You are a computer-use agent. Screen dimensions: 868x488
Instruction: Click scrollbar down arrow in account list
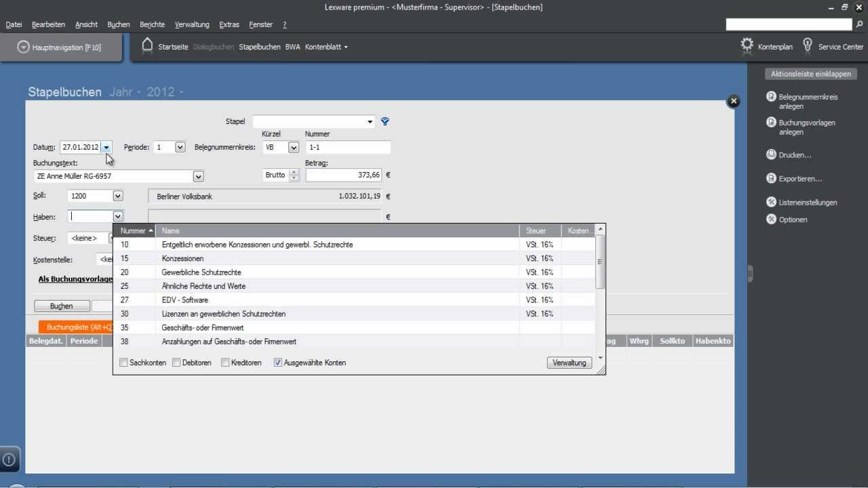(x=600, y=358)
